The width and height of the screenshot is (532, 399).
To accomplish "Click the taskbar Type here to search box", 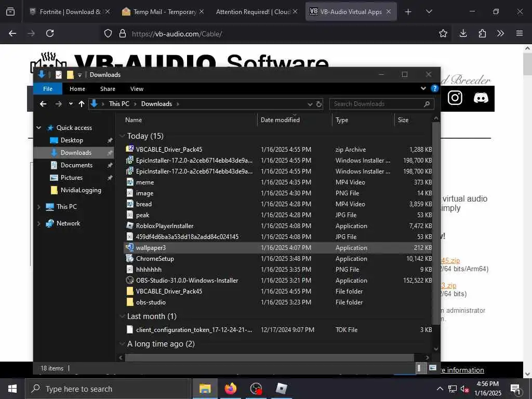I will tap(108, 389).
